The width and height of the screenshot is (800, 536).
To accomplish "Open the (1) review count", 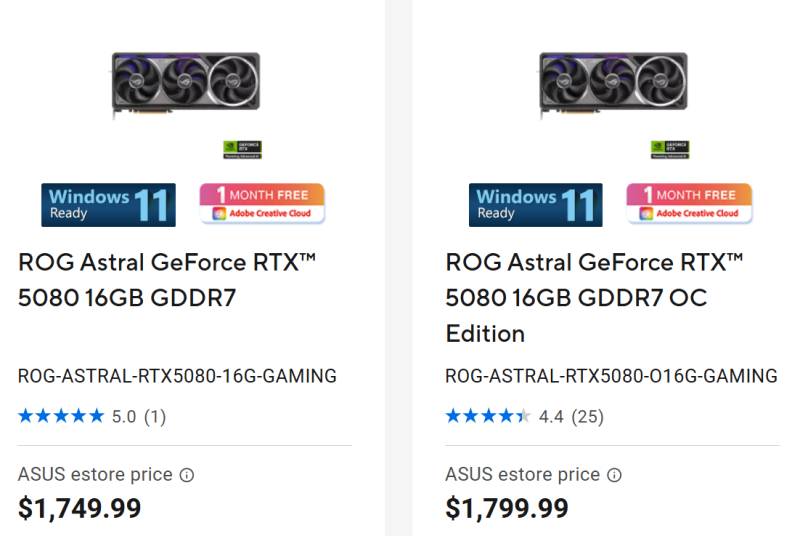I will tap(155, 416).
